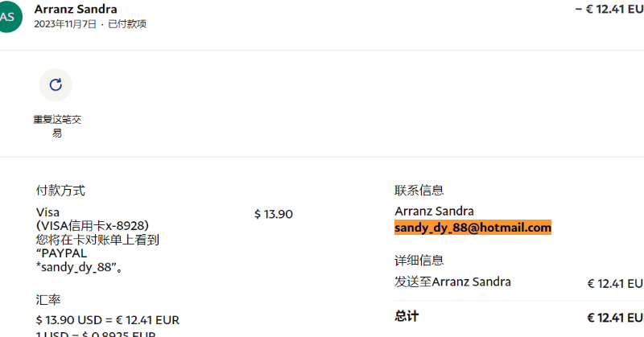Click the 总计 total label
Screen dimensions: 644x337
[x=407, y=316]
